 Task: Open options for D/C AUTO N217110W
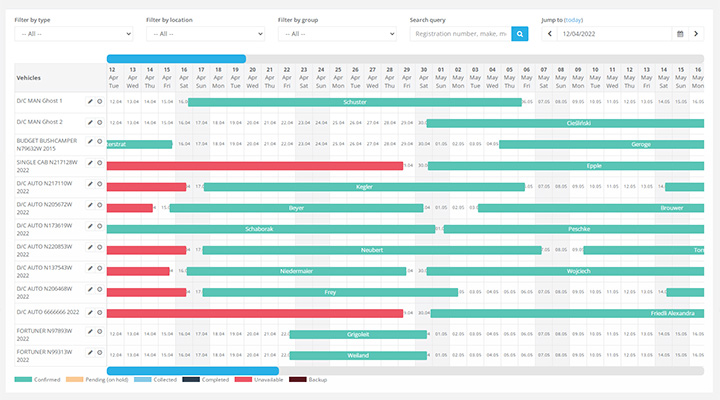pos(99,184)
